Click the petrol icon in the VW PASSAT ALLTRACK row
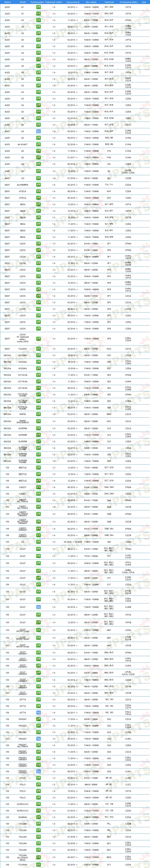The image size is (150, 868). [38, 745]
